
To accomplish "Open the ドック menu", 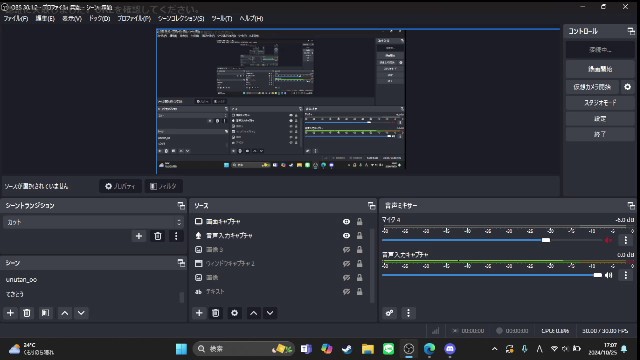I will (x=100, y=18).
